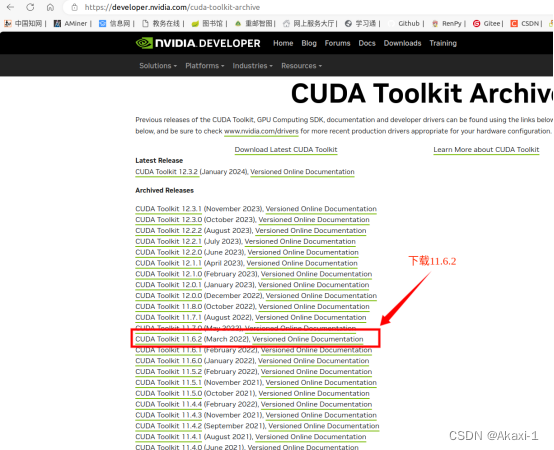Open the browser home page icon
Image resolution: width=554 pixels, height=450 pixels.
click(x=50, y=7)
